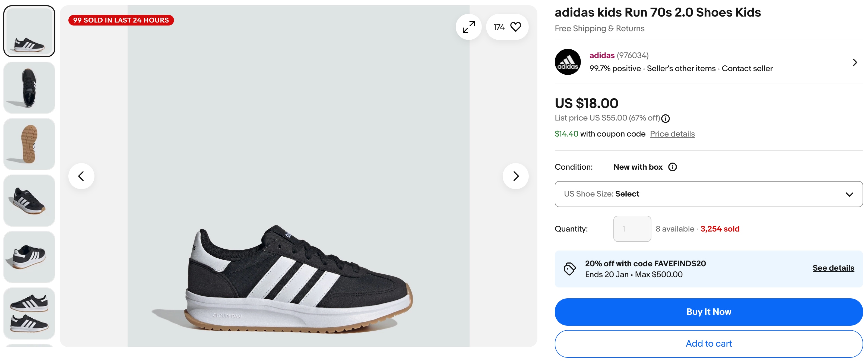Select the shoe sole thumbnail
Image resolution: width=868 pixels, height=361 pixels.
(x=29, y=144)
